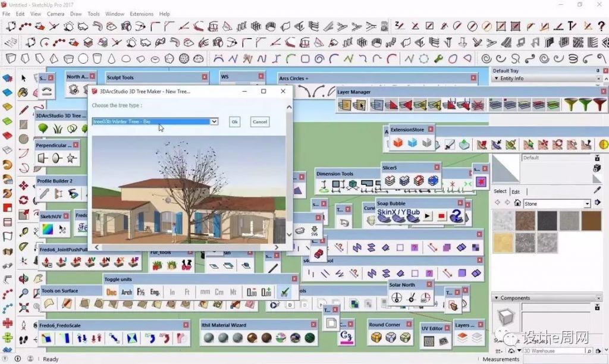
Task: Stop Soap Bubble with the red stop button
Action: (442, 216)
